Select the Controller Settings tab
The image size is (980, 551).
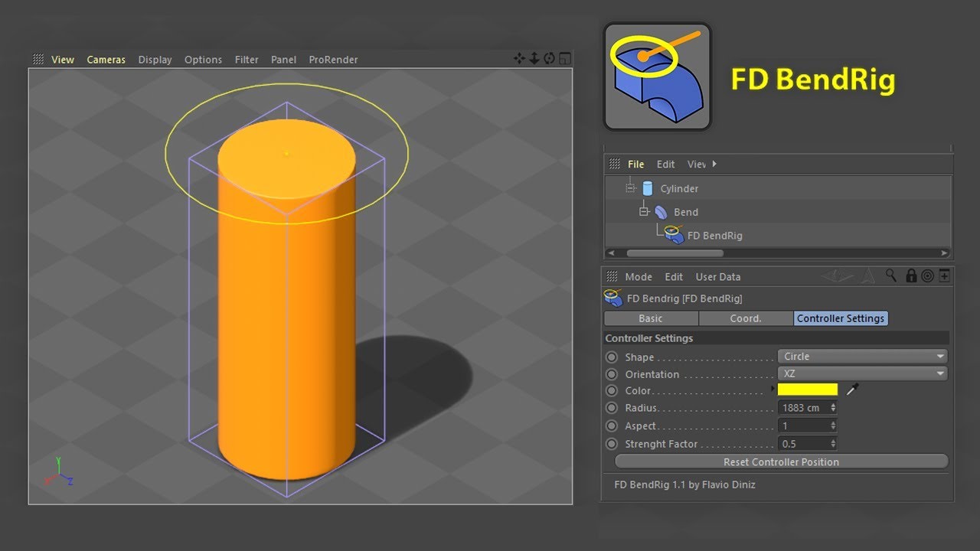841,318
